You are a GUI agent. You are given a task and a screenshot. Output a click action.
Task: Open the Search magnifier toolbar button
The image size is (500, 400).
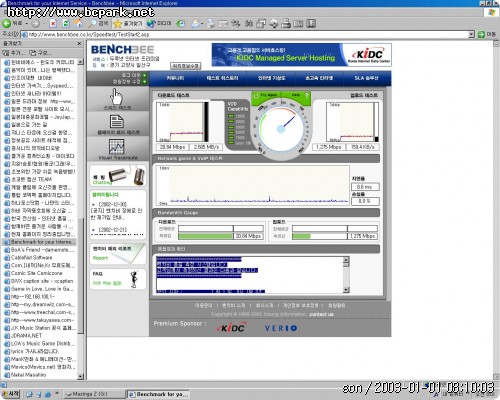coord(98,24)
